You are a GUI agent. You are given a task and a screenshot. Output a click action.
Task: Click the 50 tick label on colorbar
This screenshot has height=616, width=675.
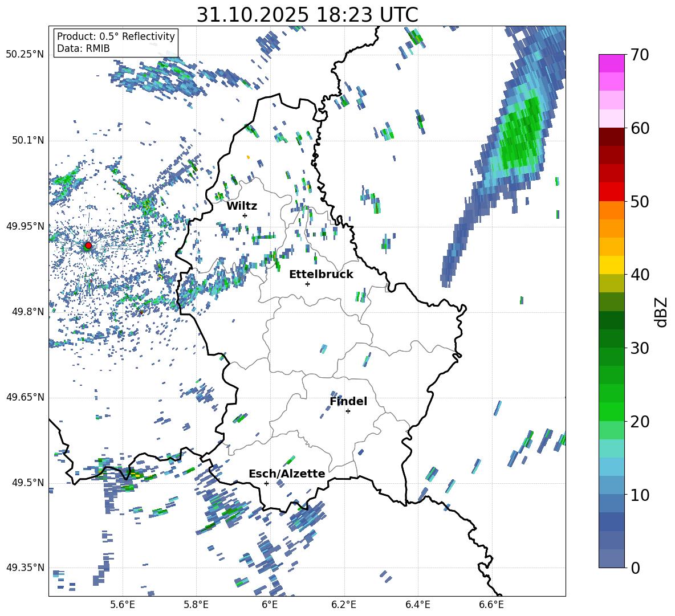tap(640, 202)
